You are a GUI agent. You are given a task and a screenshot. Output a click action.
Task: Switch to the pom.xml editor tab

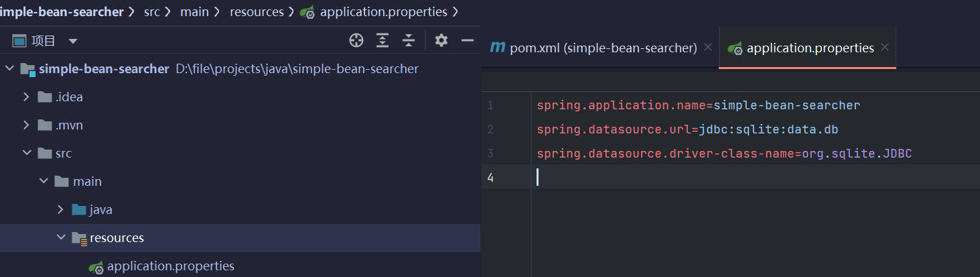603,48
